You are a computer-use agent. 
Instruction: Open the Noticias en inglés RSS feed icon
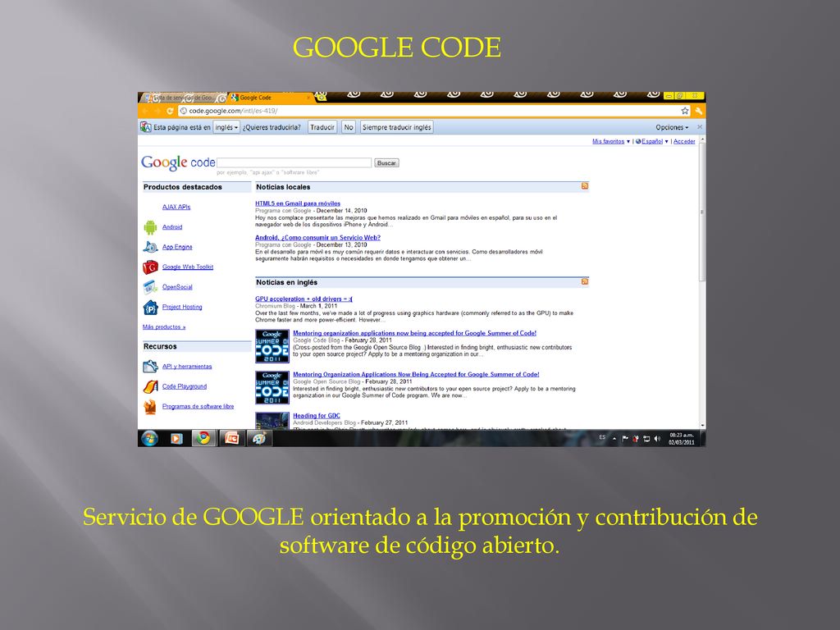pos(584,281)
